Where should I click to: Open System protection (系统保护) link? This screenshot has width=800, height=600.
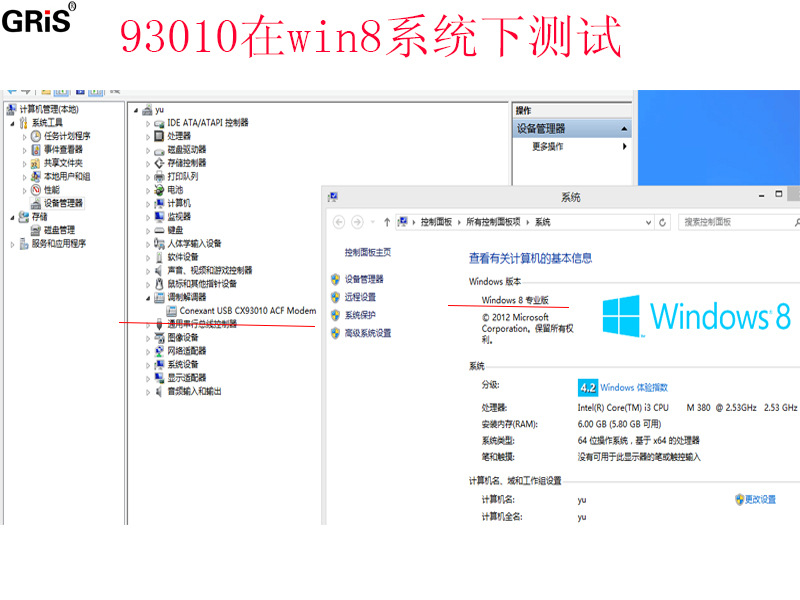[x=360, y=315]
